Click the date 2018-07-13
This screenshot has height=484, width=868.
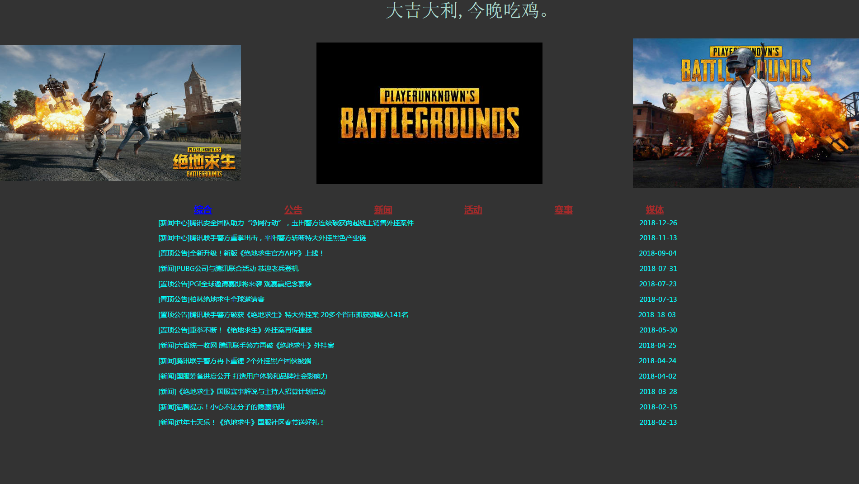658,299
